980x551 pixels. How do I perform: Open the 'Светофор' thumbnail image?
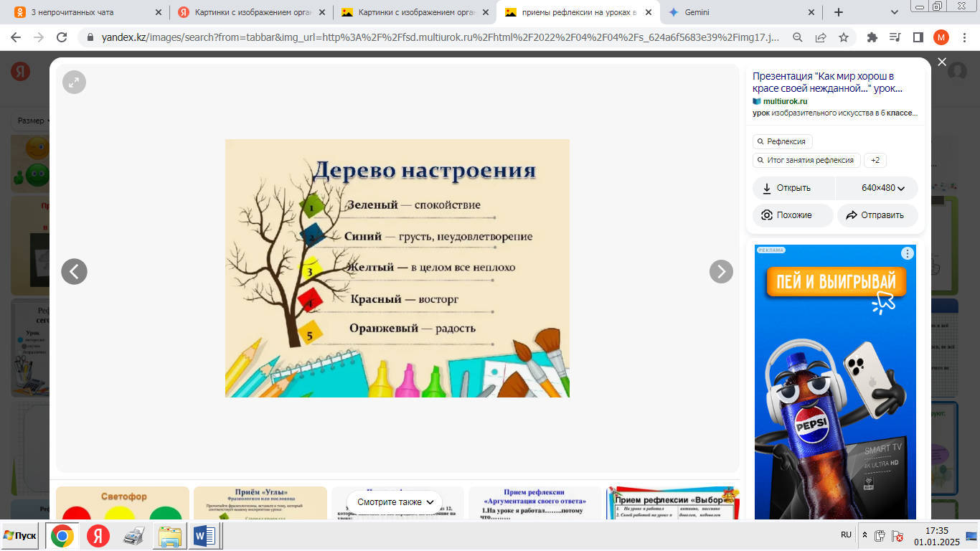(x=123, y=502)
